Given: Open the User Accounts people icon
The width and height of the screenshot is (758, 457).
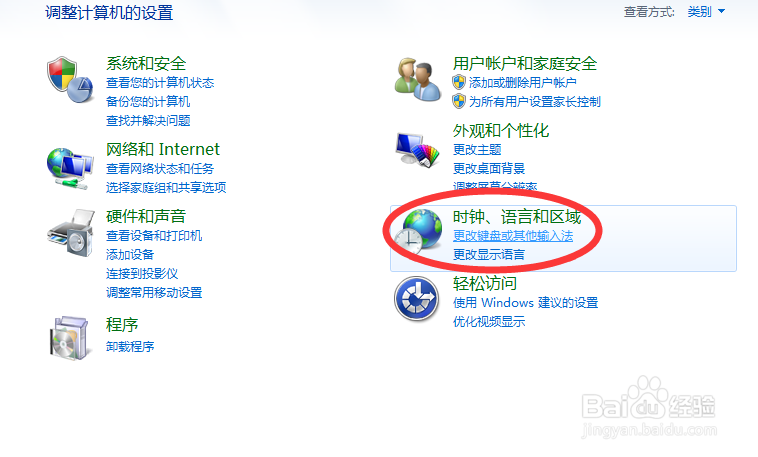Looking at the screenshot, I should 417,80.
